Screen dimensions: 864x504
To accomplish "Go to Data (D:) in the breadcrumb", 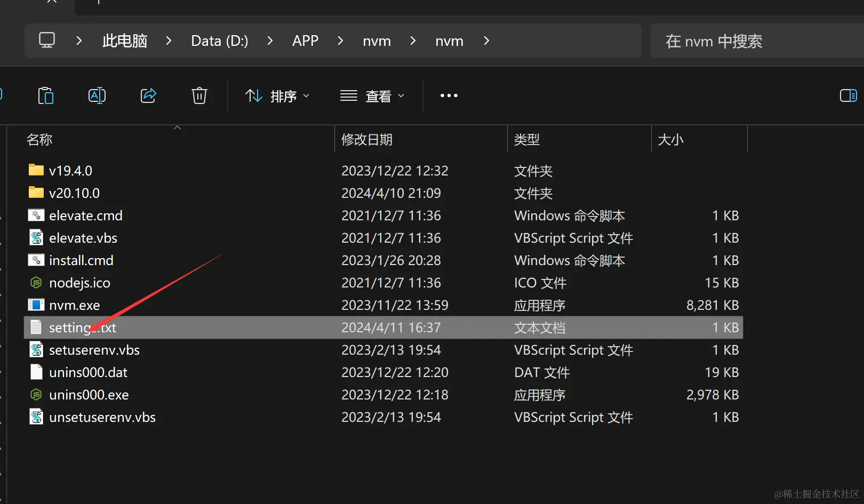I will [x=219, y=41].
